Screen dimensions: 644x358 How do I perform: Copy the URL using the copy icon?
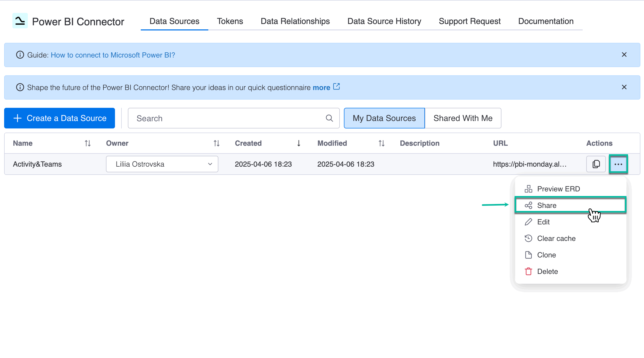click(596, 164)
